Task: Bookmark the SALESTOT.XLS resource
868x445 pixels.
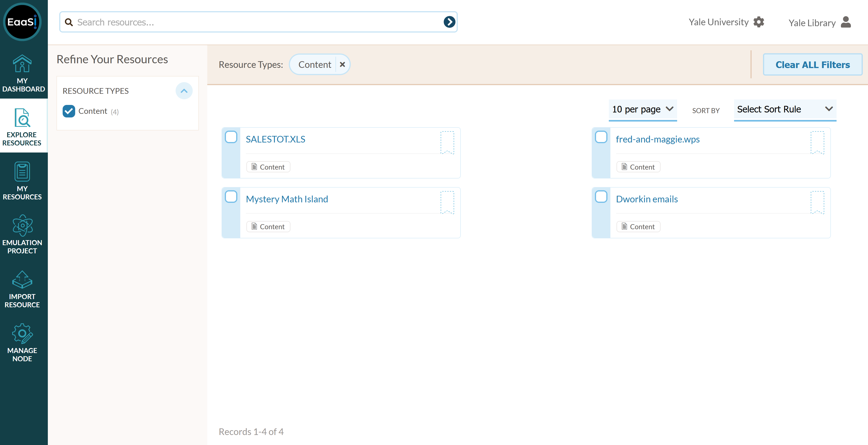Action: click(447, 142)
